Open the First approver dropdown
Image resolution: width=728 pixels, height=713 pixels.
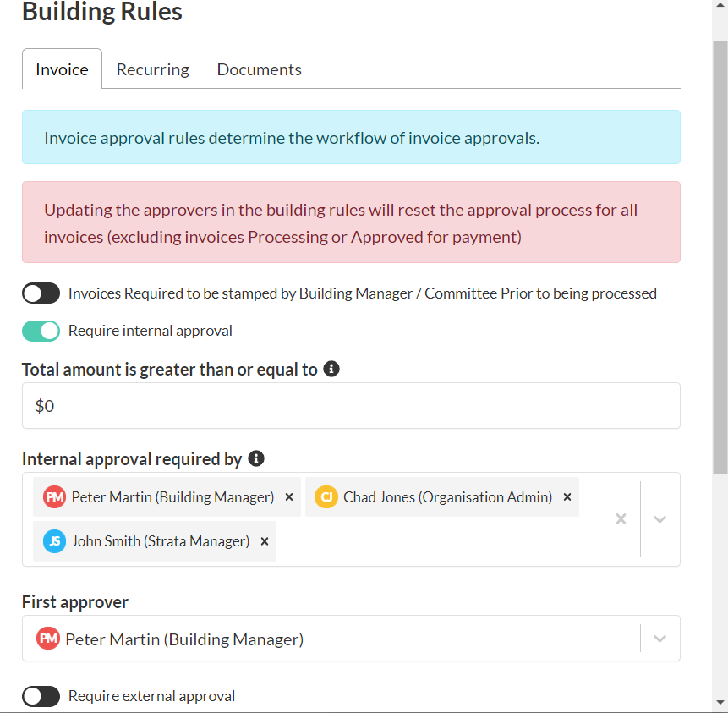[660, 639]
